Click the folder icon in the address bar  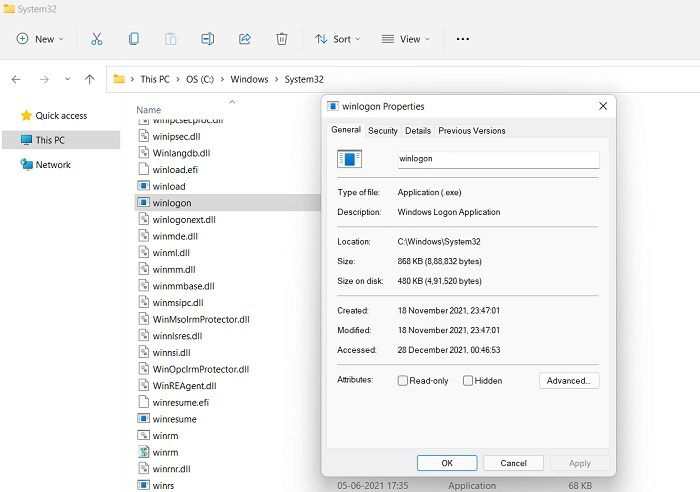119,79
